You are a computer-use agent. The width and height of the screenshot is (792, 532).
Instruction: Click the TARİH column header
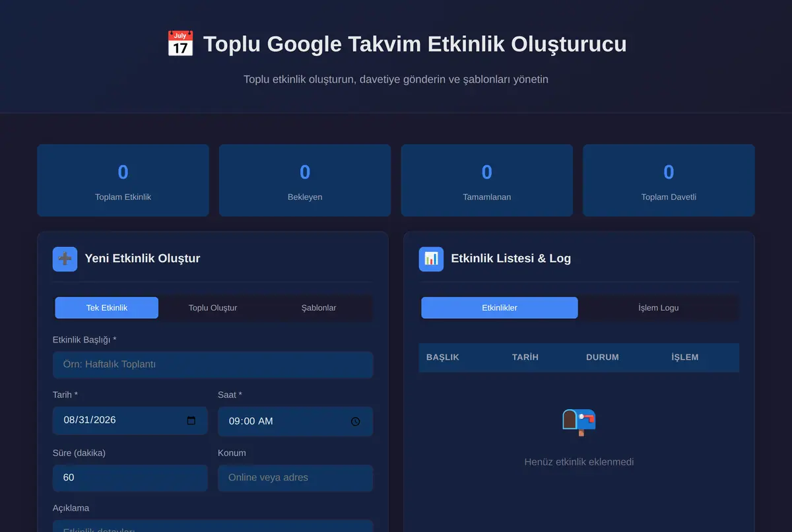[x=525, y=357]
